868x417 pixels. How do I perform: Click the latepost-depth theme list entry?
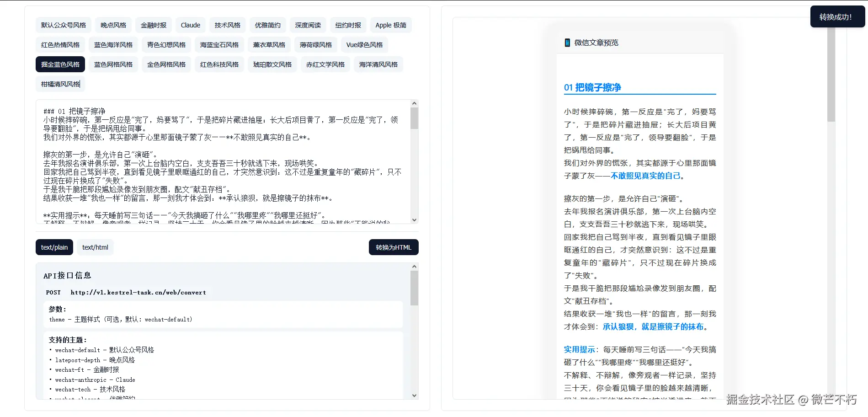click(95, 360)
